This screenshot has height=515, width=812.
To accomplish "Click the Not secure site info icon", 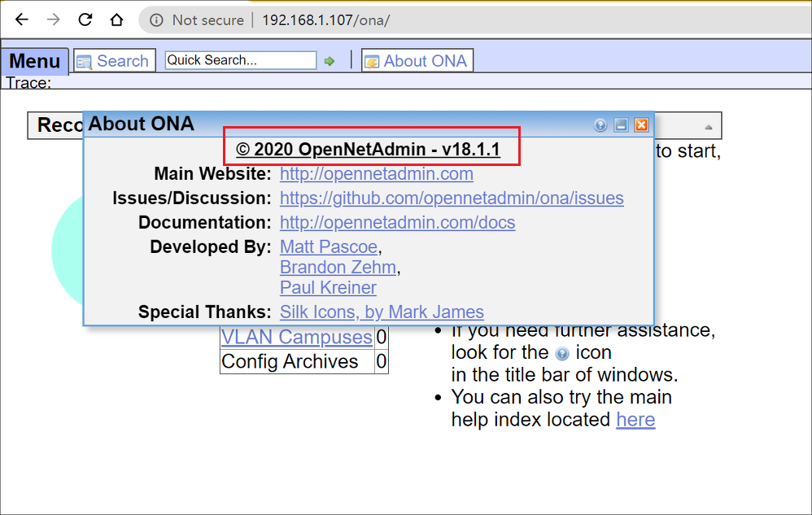I will pos(156,20).
